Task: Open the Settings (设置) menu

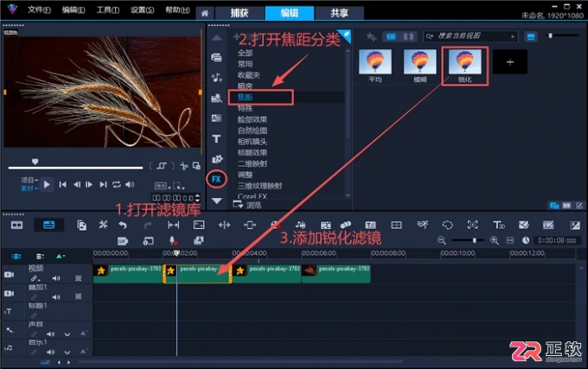Action: coord(143,10)
